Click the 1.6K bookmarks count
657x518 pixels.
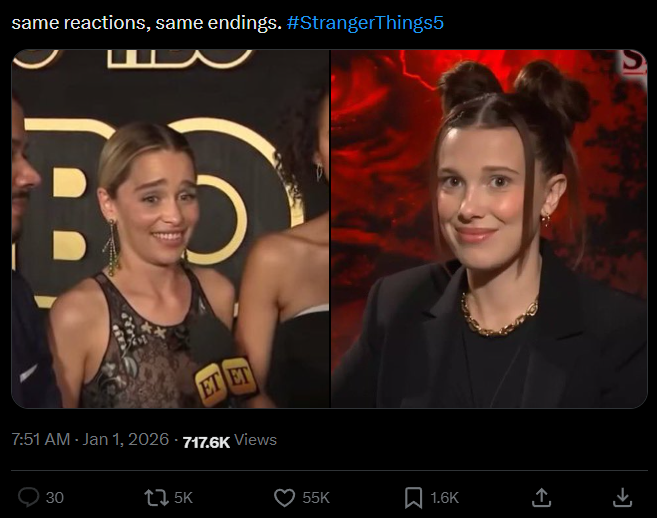[x=445, y=498]
